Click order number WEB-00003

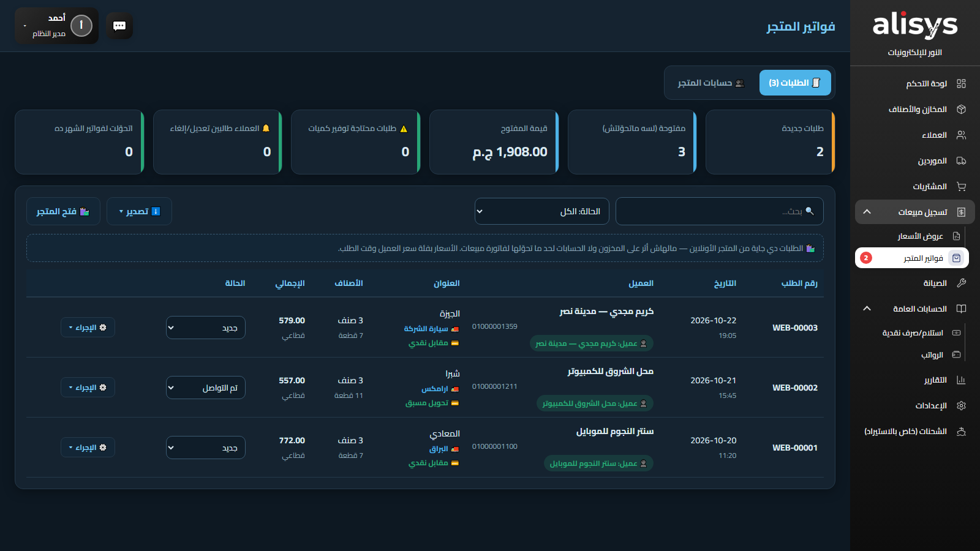tap(795, 328)
